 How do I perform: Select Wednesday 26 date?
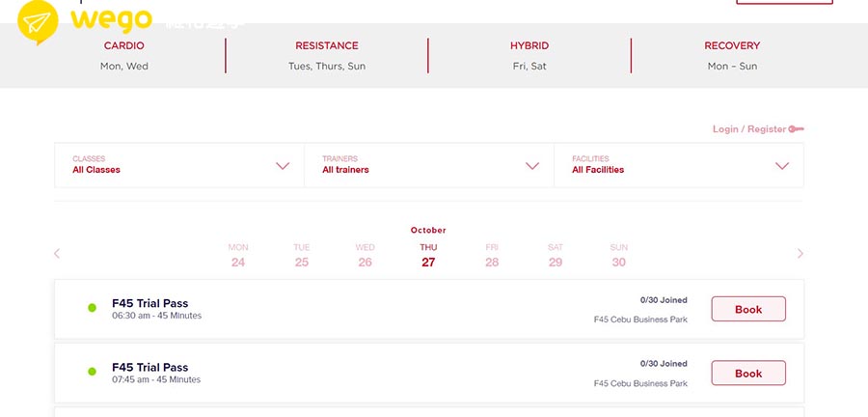coord(365,256)
